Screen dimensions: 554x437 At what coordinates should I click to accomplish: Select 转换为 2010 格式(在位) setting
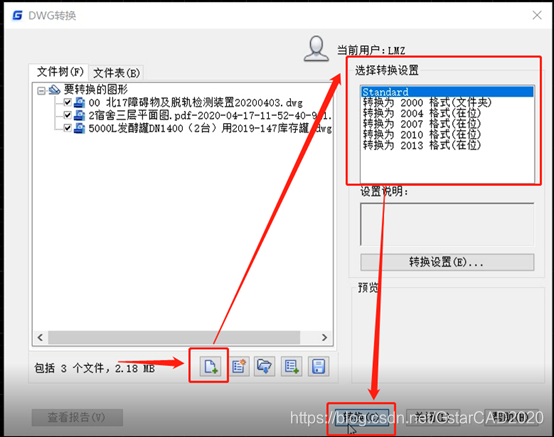422,135
